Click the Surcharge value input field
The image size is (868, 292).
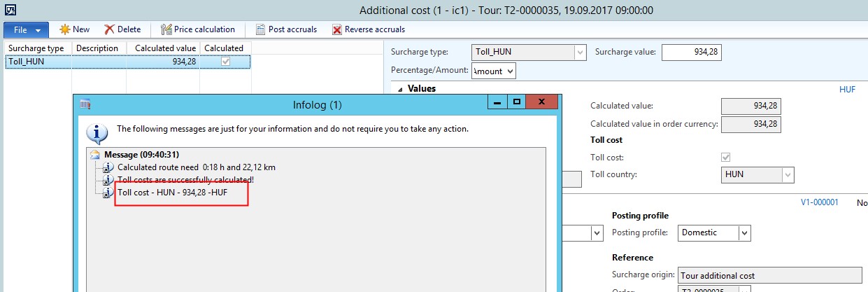coord(691,52)
